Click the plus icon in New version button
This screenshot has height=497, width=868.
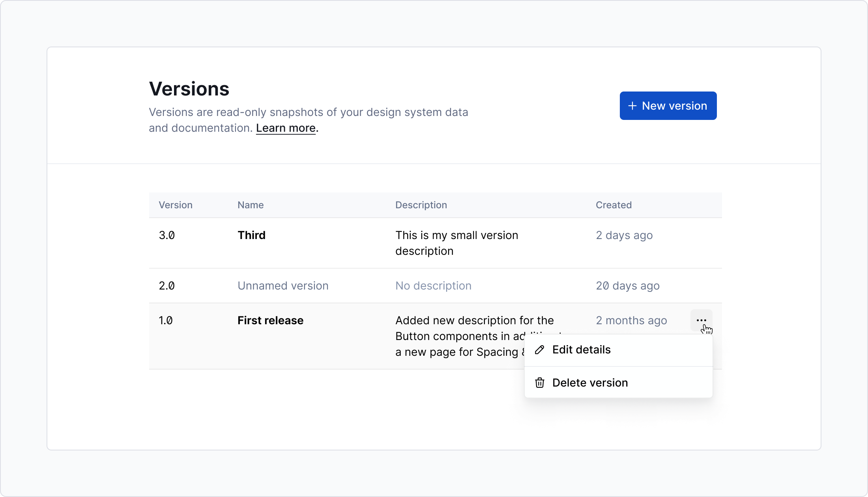(x=633, y=106)
